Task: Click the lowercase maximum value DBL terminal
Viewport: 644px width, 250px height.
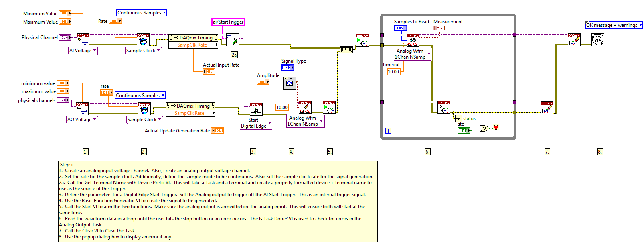Action: pyautogui.click(x=63, y=91)
